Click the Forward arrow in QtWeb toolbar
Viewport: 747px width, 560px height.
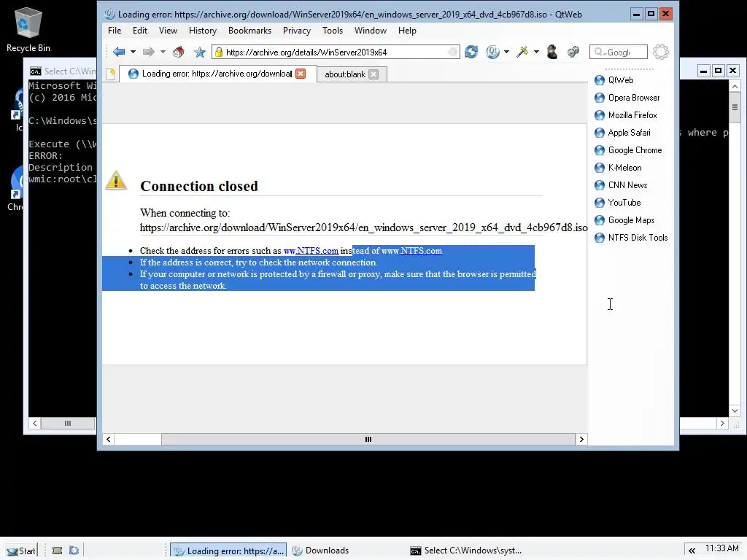149,52
